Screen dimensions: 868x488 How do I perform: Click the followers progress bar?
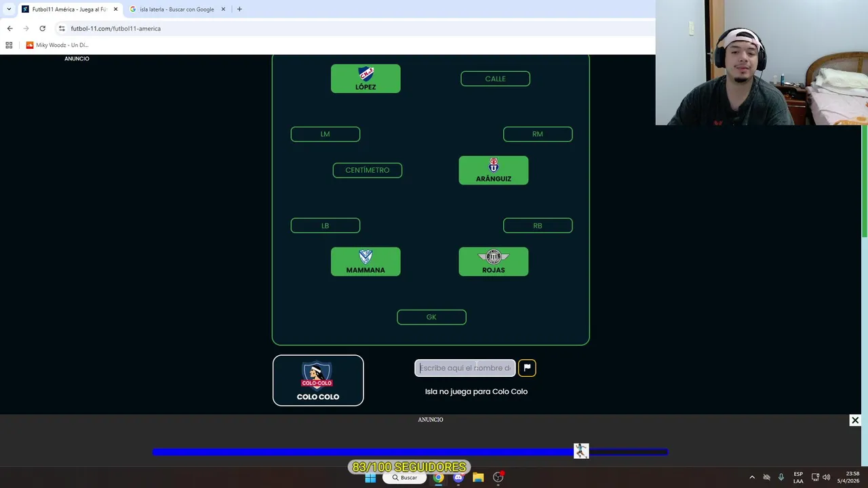[410, 452]
